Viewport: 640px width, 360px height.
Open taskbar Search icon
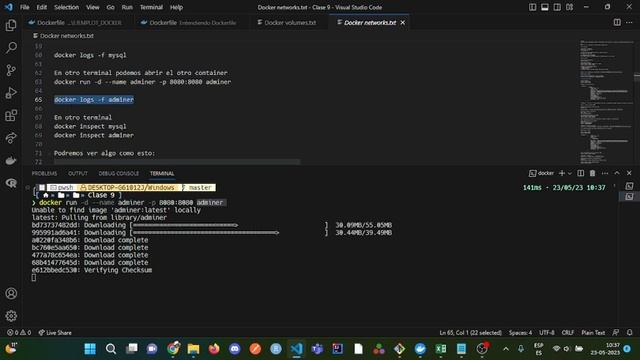tap(111, 349)
